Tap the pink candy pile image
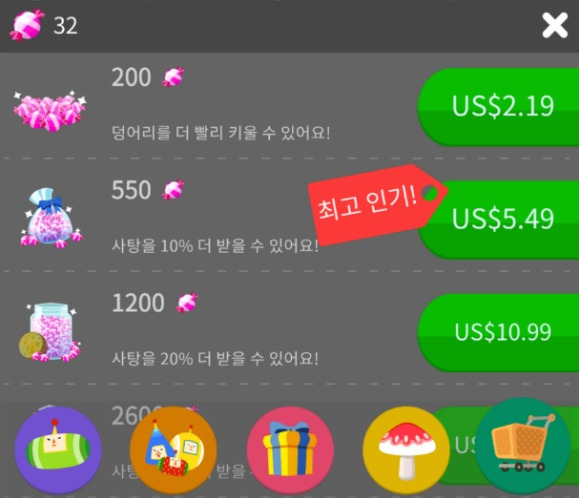 (x=49, y=111)
